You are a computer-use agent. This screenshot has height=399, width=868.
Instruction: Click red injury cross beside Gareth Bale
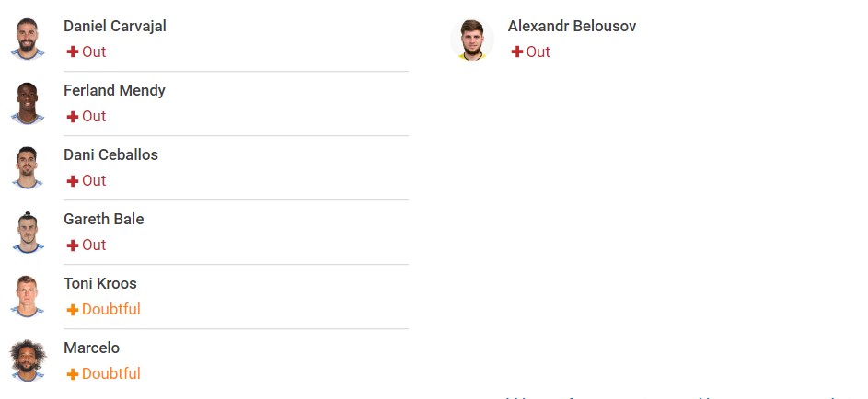coord(73,245)
